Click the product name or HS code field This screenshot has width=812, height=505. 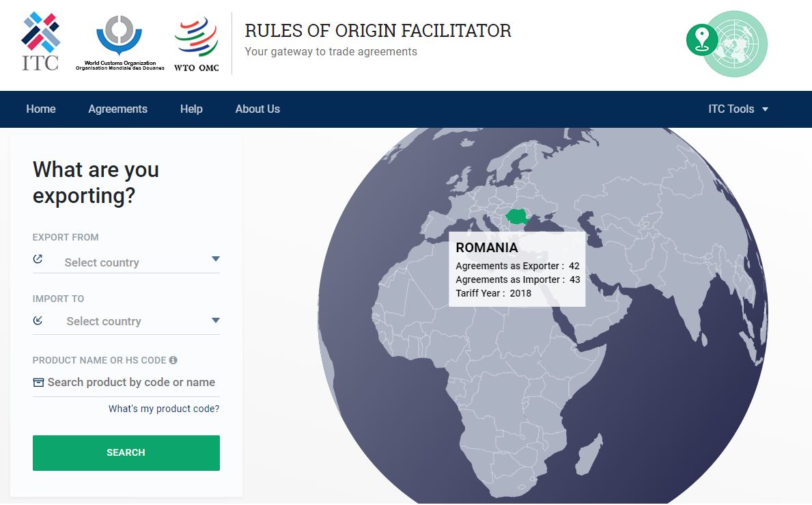coord(131,383)
